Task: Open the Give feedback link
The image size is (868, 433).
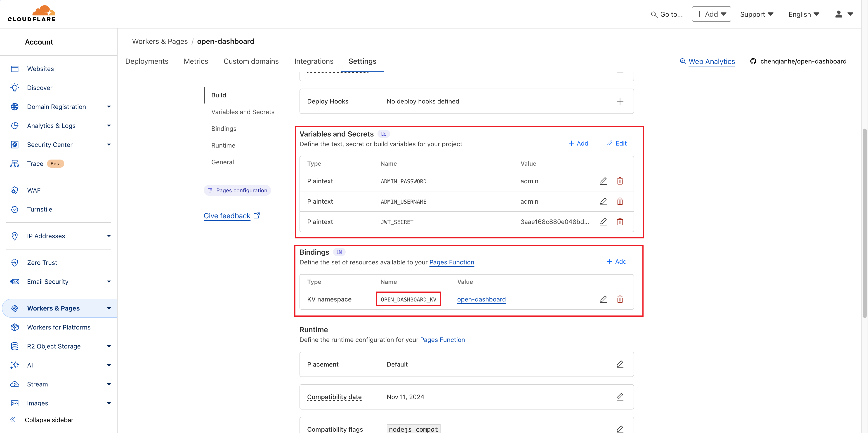Action: (x=231, y=216)
